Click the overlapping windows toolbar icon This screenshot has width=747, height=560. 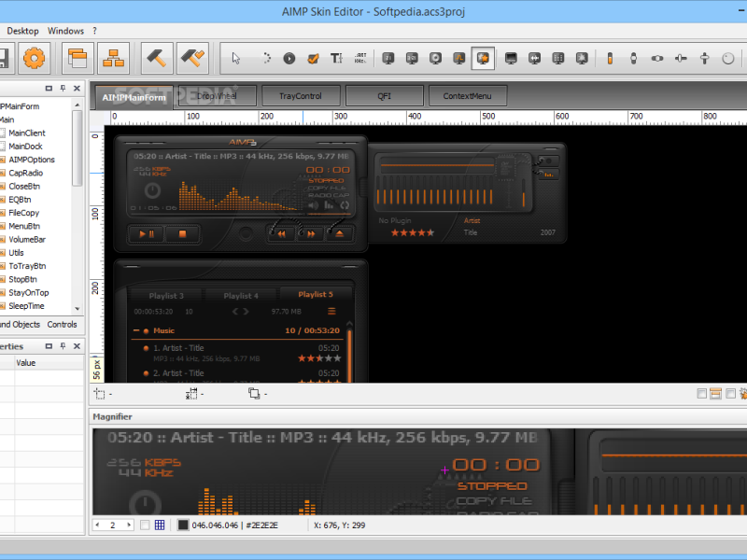[x=78, y=58]
